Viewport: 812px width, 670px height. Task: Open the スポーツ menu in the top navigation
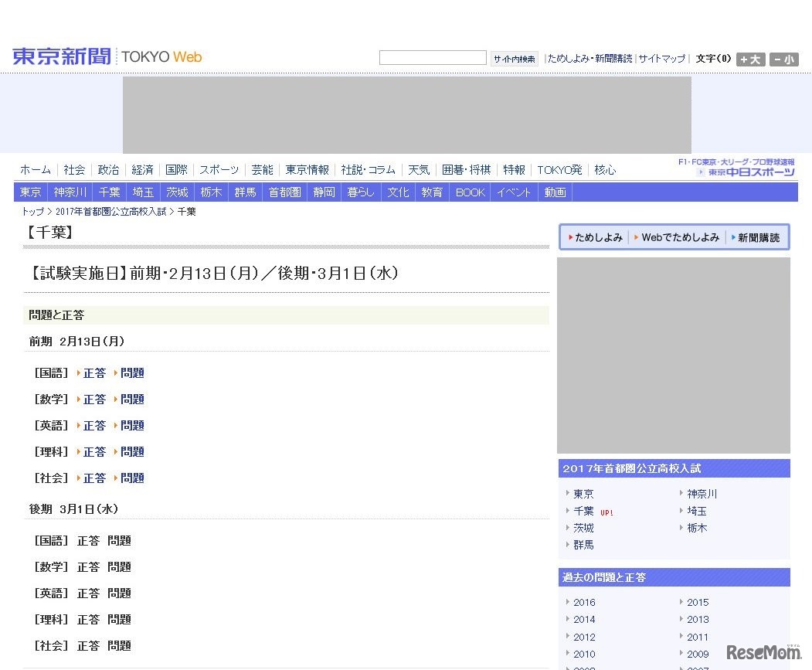click(219, 169)
